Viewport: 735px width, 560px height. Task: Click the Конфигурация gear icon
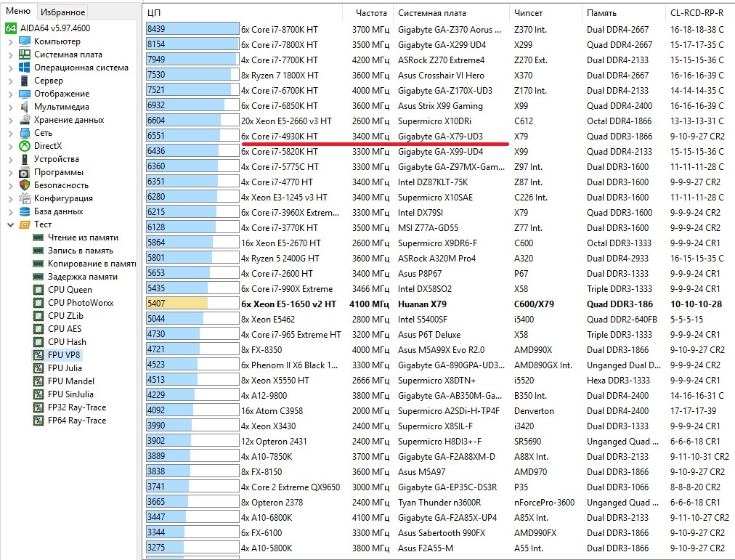25,198
